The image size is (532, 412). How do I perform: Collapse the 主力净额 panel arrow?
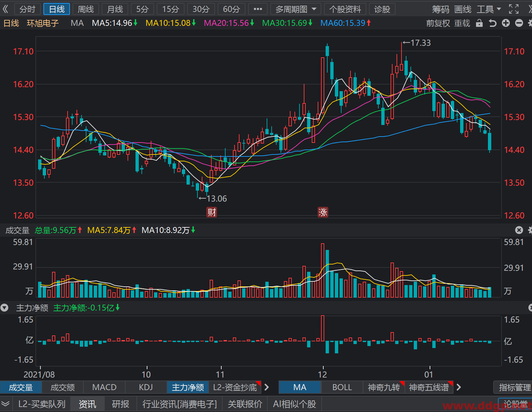(4, 308)
